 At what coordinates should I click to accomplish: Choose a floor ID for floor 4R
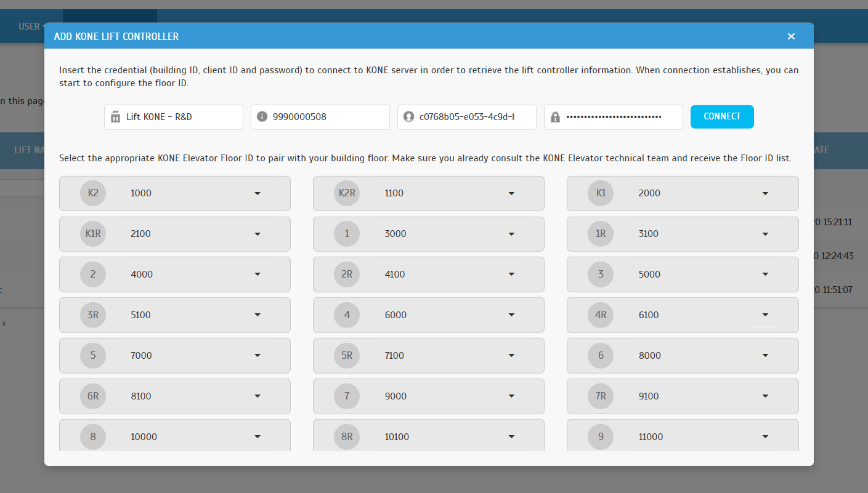coord(704,315)
